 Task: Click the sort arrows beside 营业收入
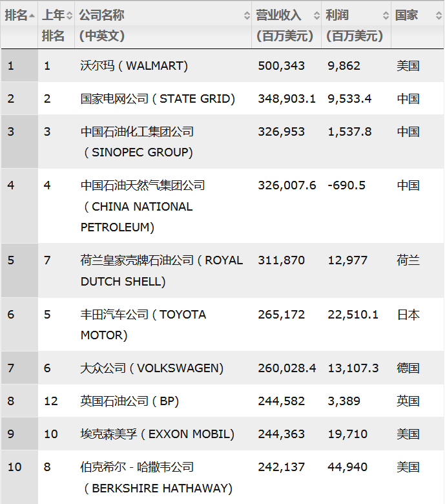316,16
